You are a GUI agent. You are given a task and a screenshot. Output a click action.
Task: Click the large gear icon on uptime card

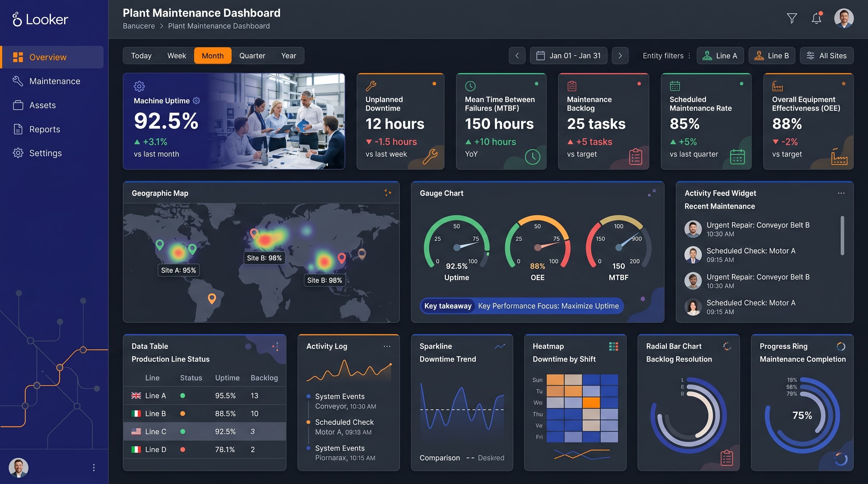pos(139,86)
